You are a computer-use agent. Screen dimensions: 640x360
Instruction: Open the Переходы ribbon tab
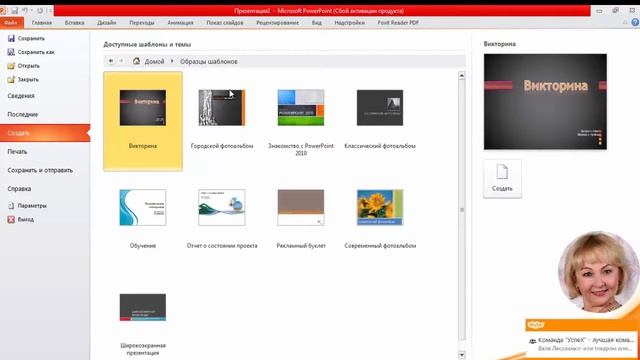coord(142,23)
